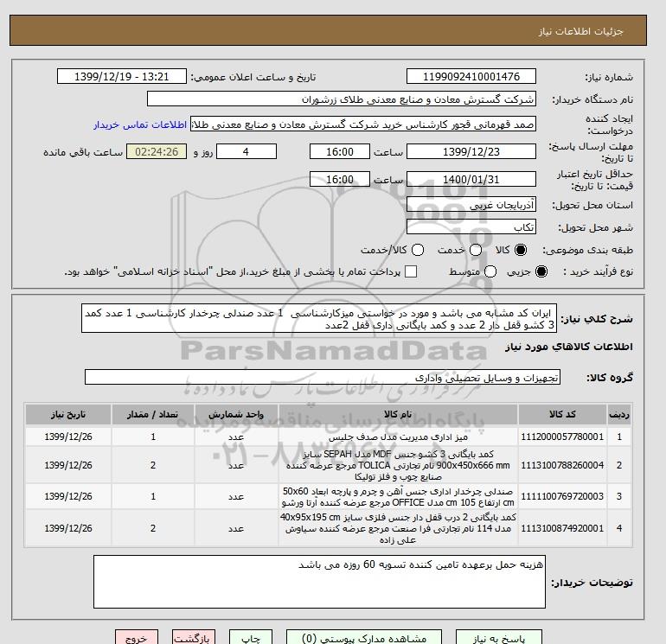Select the خدمت radio button
This screenshot has width=666, height=644.
476,250
